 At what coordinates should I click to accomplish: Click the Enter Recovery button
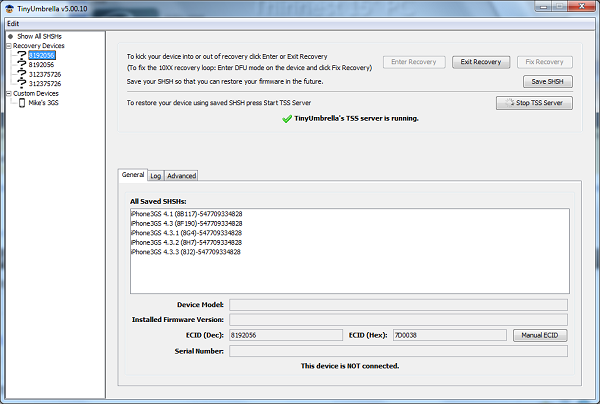(x=414, y=62)
